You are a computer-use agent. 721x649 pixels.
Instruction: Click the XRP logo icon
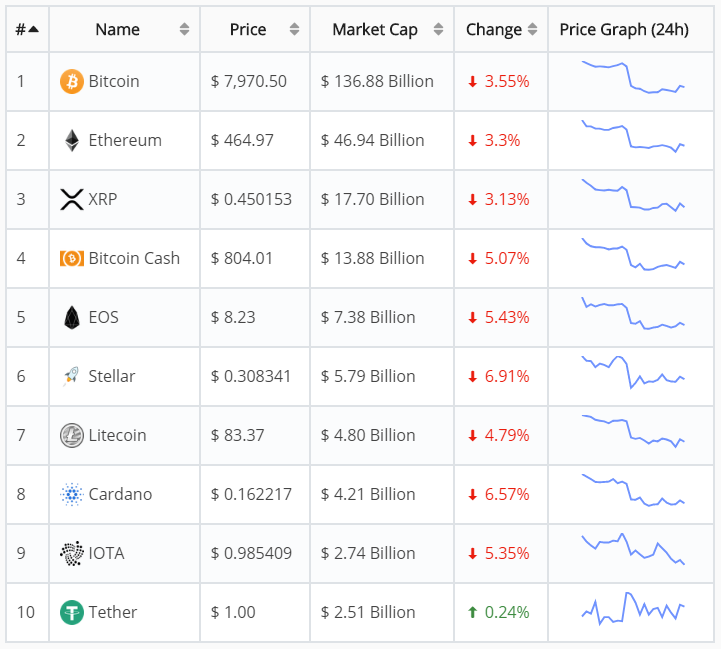click(x=72, y=199)
